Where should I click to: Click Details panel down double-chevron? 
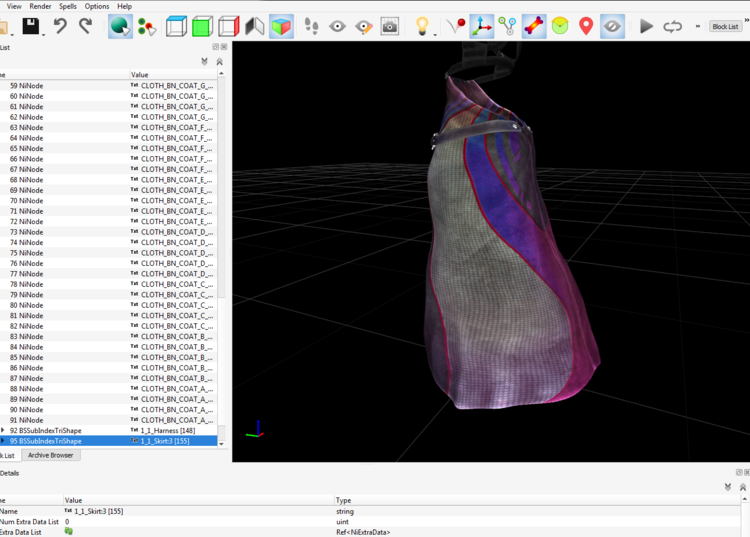pyautogui.click(x=728, y=487)
